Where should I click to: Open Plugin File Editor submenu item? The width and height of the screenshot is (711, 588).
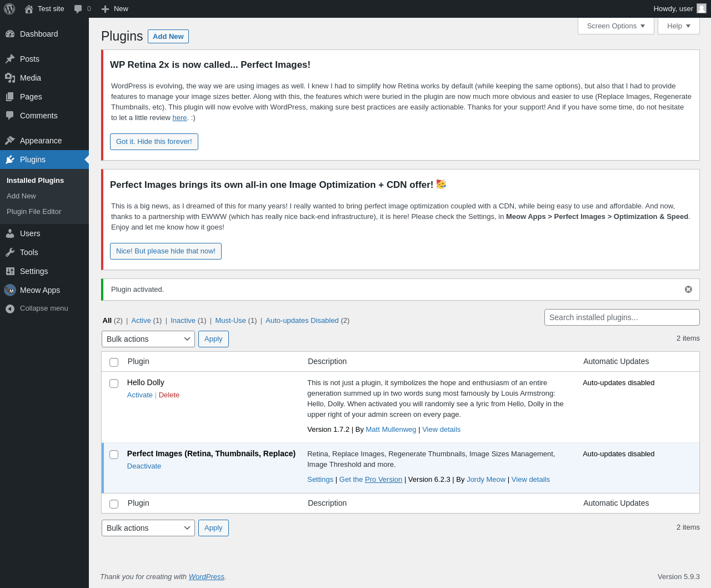click(34, 212)
